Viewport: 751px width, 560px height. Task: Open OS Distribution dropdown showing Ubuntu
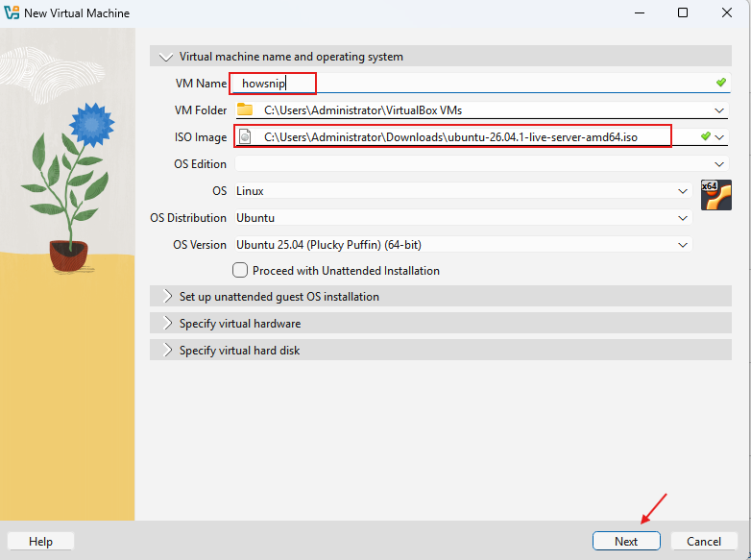click(463, 217)
